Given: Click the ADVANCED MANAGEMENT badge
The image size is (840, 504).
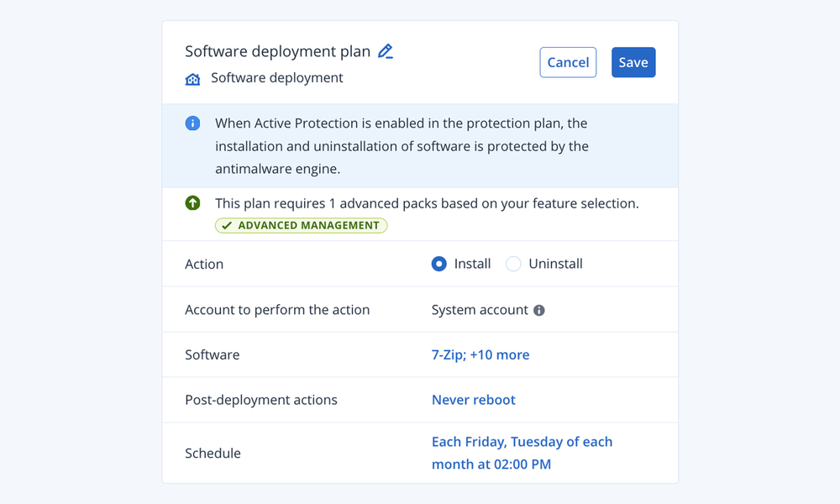Looking at the screenshot, I should point(301,225).
